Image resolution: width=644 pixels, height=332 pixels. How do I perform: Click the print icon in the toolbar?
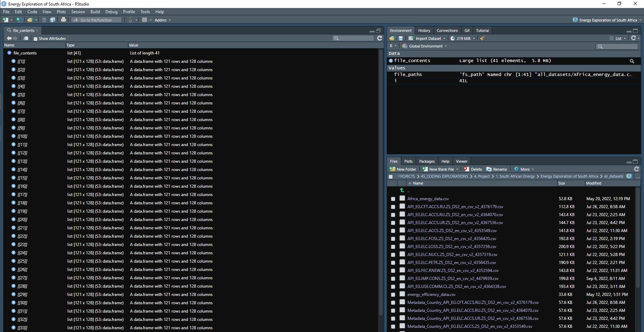(63, 20)
